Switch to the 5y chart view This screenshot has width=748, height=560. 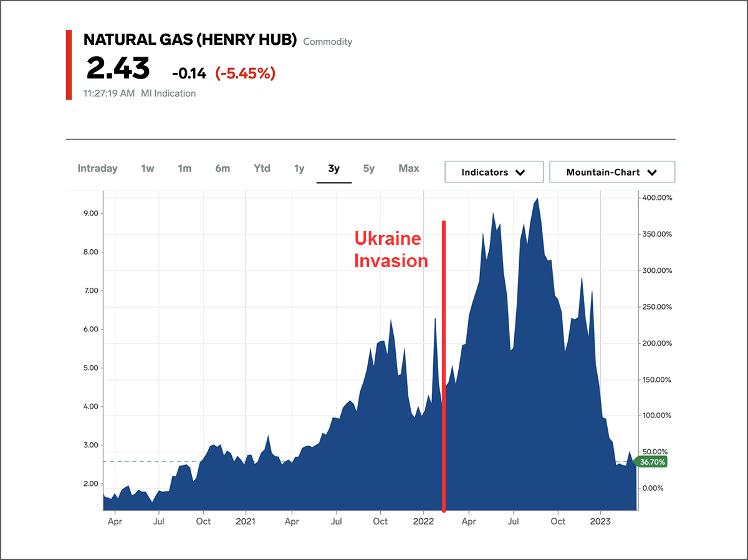368,168
